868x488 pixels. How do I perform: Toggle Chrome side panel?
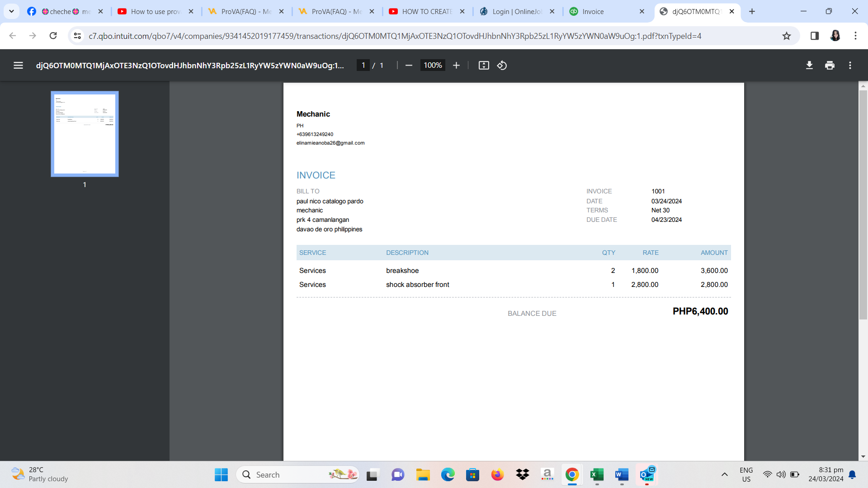click(815, 36)
